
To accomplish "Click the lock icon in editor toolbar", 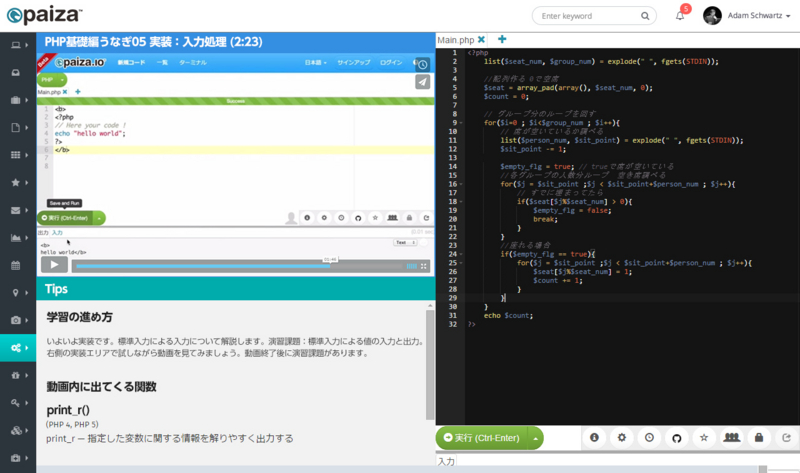I will tap(759, 438).
